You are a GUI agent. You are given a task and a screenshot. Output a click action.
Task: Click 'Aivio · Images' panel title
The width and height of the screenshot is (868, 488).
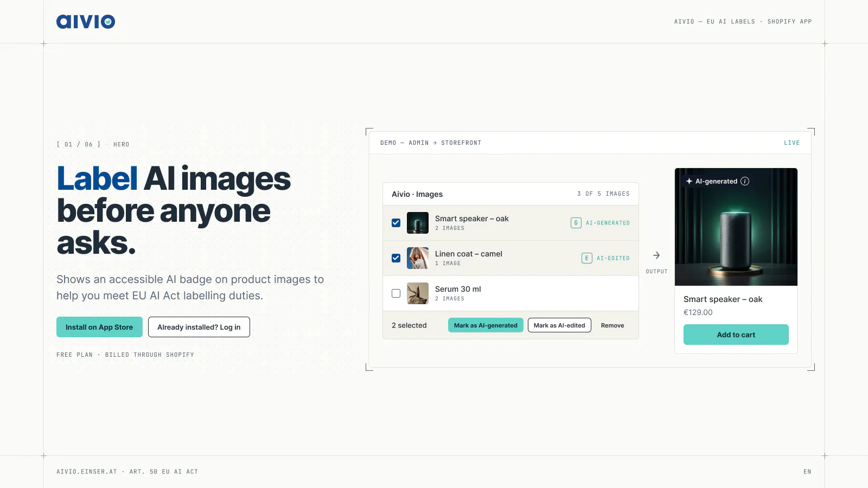(x=417, y=194)
